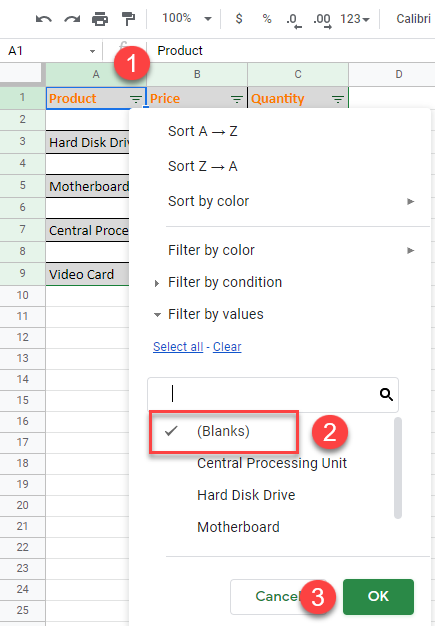Image resolution: width=435 pixels, height=626 pixels.
Task: Increase decimal places icon
Action: [322, 20]
